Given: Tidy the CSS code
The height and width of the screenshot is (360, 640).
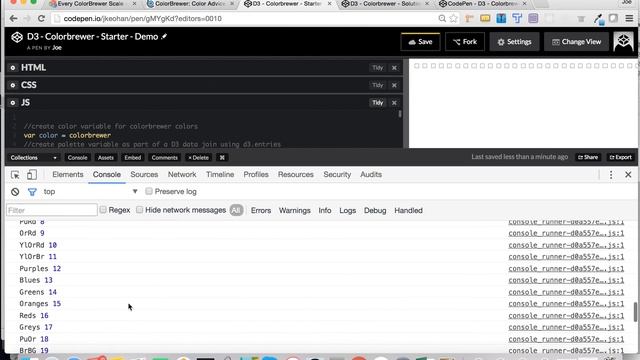Looking at the screenshot, I should (378, 85).
